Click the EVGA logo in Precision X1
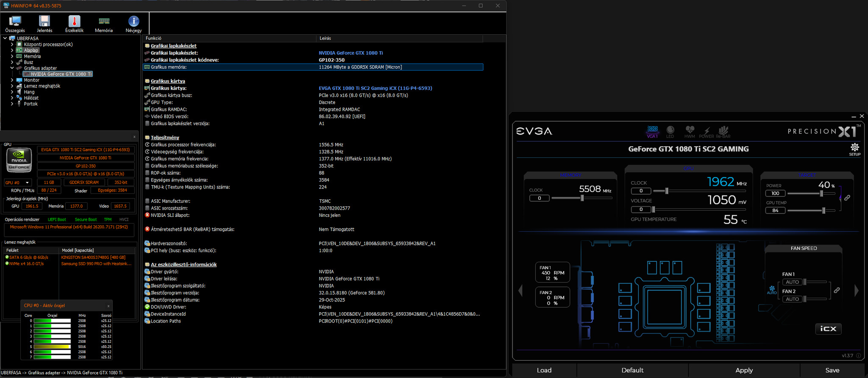Viewport: 868px width, 378px height. point(534,131)
